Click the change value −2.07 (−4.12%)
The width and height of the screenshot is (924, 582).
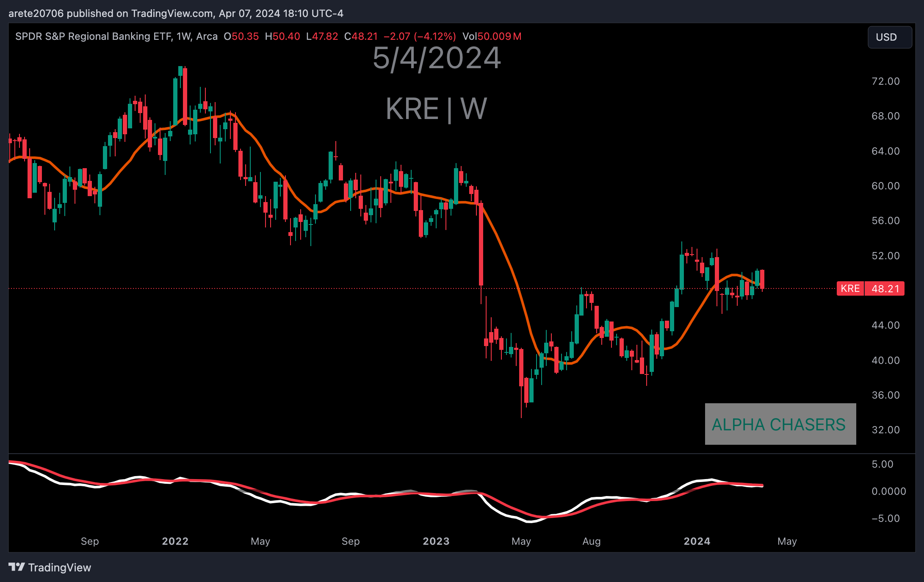(420, 36)
